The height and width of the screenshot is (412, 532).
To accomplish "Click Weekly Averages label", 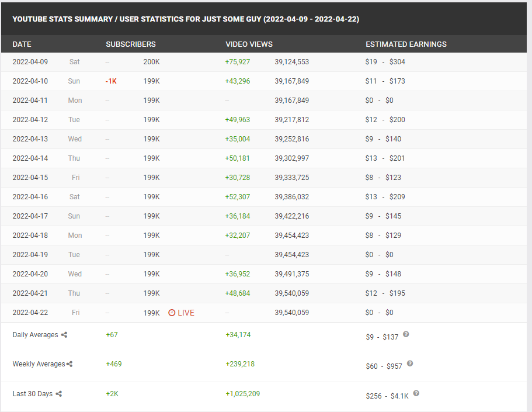I will point(39,364).
